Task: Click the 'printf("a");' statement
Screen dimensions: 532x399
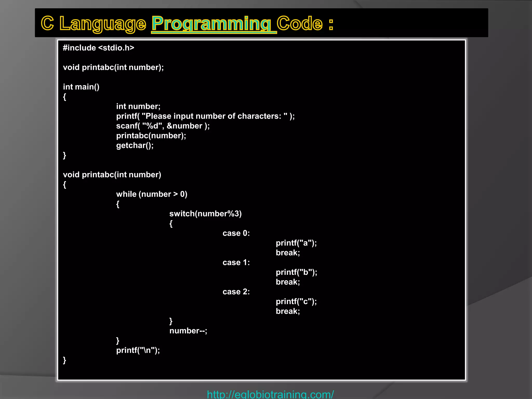Action: (296, 243)
